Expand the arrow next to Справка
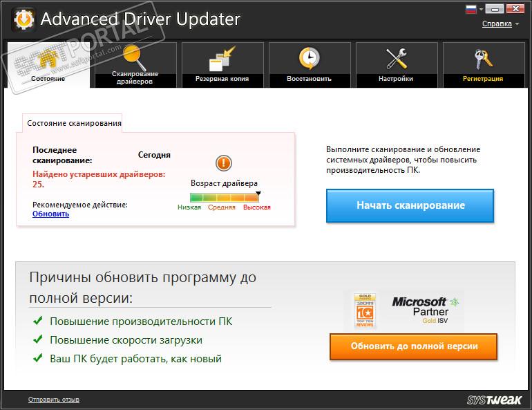Screen dimensions: 532x410 (517, 24)
